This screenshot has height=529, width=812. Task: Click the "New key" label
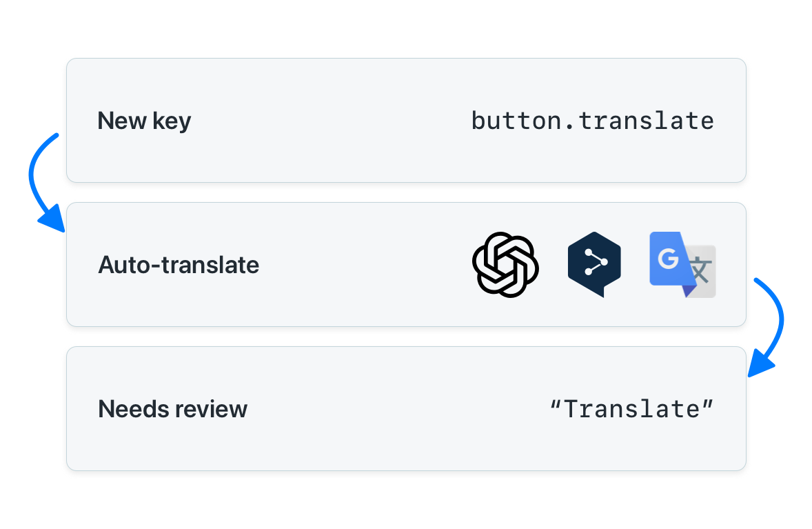point(145,121)
